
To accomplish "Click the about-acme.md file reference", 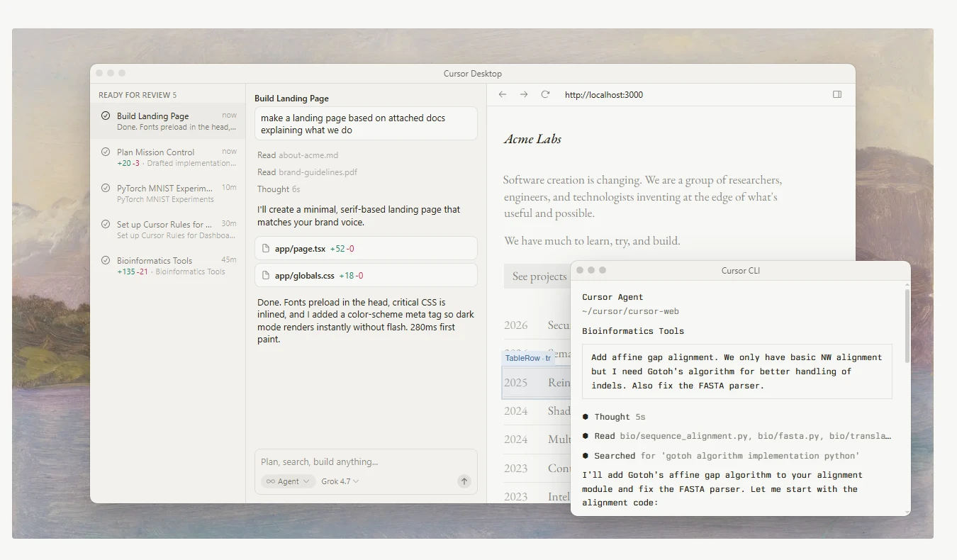I will (308, 155).
